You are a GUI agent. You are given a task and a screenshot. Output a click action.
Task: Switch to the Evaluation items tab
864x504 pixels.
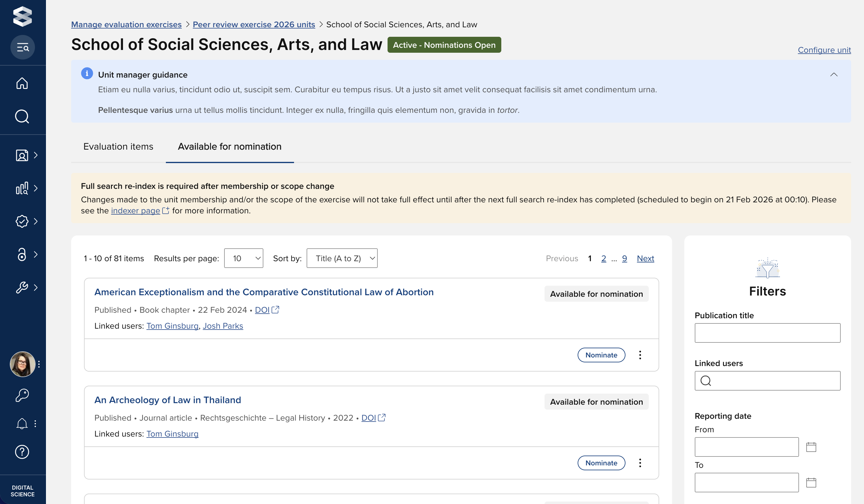(118, 147)
